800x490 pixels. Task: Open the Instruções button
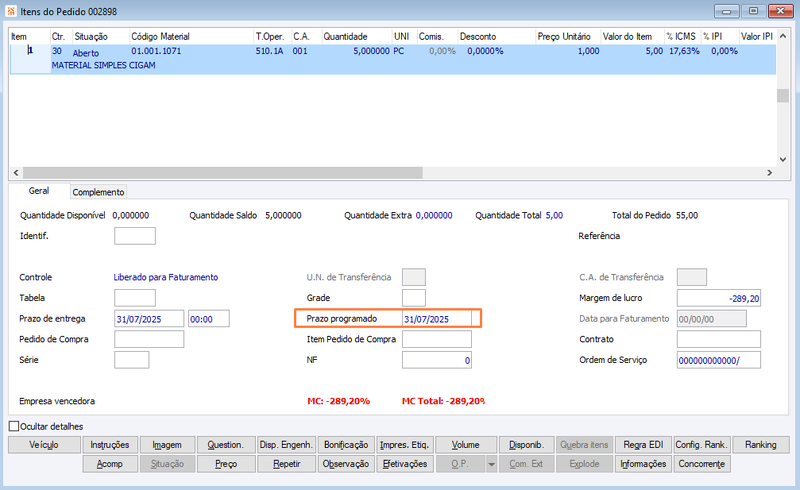pyautogui.click(x=110, y=445)
